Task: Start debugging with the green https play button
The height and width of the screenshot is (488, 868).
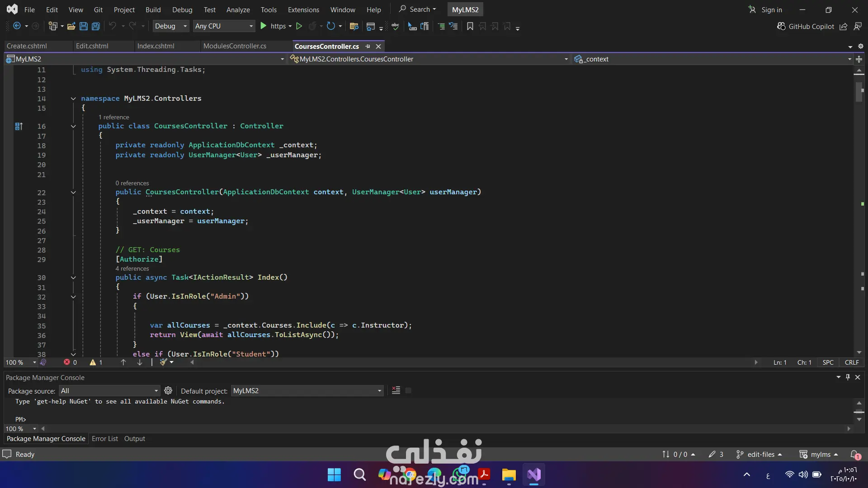Action: pos(264,26)
